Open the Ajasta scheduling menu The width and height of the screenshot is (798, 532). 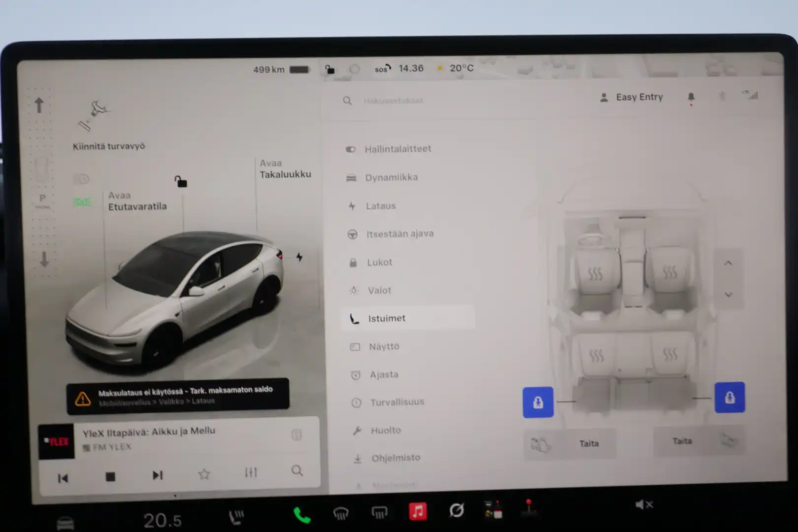[375, 375]
